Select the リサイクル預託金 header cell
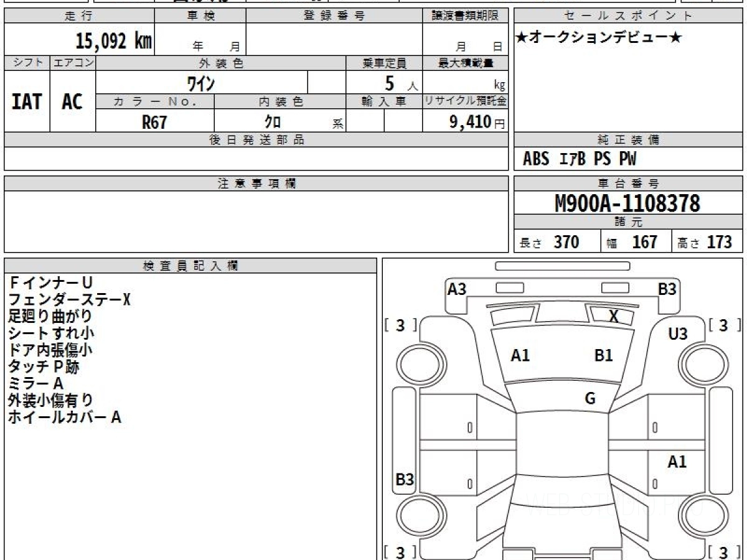 coord(465,101)
